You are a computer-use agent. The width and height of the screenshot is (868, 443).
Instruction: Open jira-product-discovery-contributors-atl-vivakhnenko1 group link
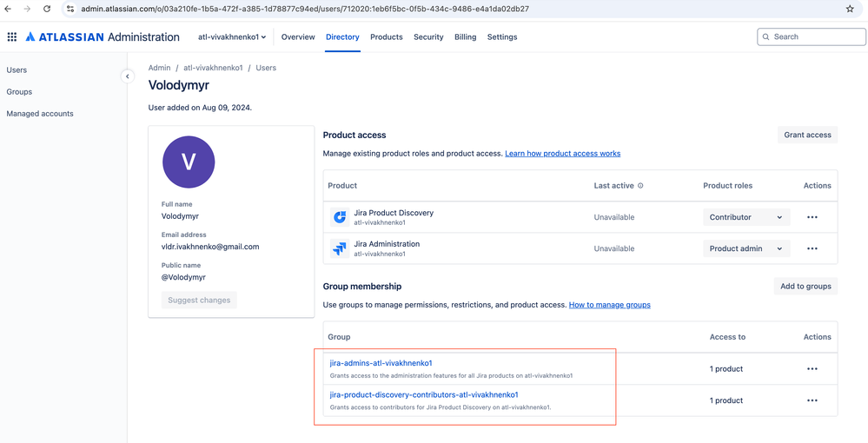coord(424,395)
